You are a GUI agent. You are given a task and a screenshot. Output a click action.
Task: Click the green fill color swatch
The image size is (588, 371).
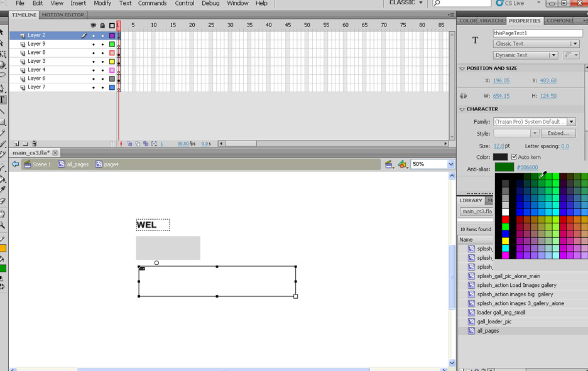pyautogui.click(x=3, y=269)
